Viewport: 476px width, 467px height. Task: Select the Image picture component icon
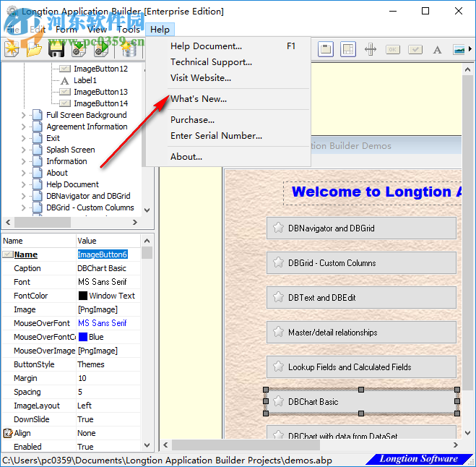click(459, 49)
